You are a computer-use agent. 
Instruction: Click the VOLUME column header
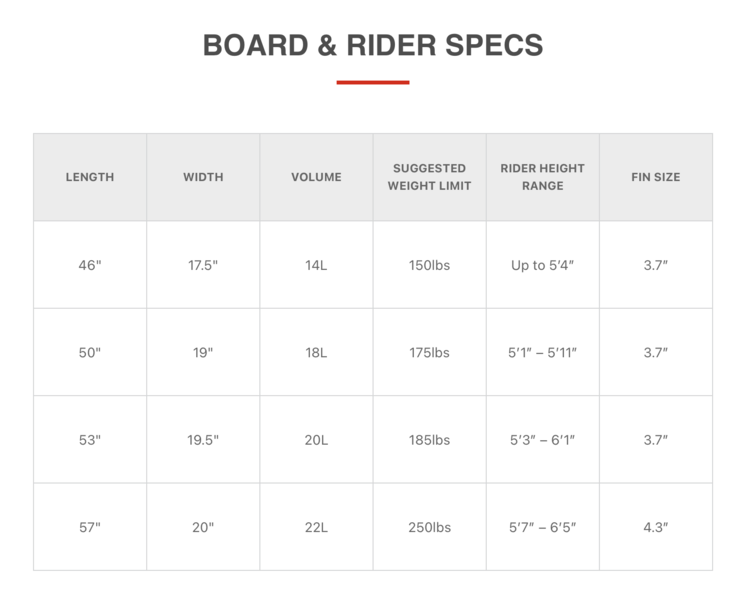pyautogui.click(x=316, y=177)
